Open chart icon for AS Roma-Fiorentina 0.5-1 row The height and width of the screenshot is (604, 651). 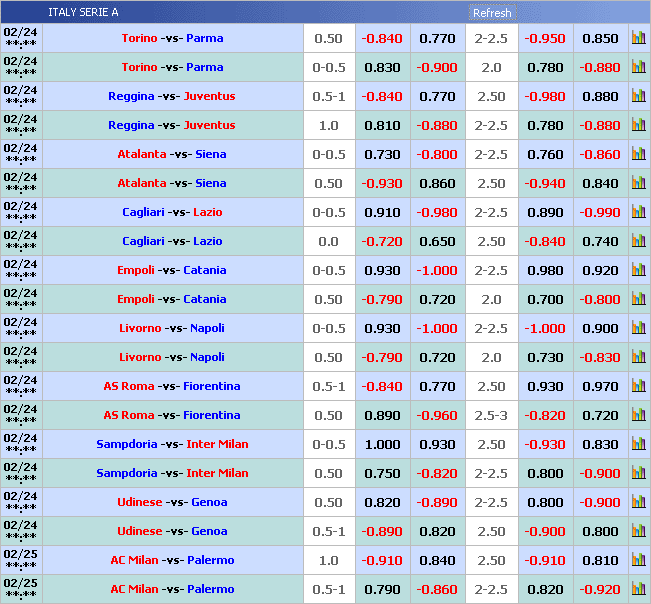(638, 387)
